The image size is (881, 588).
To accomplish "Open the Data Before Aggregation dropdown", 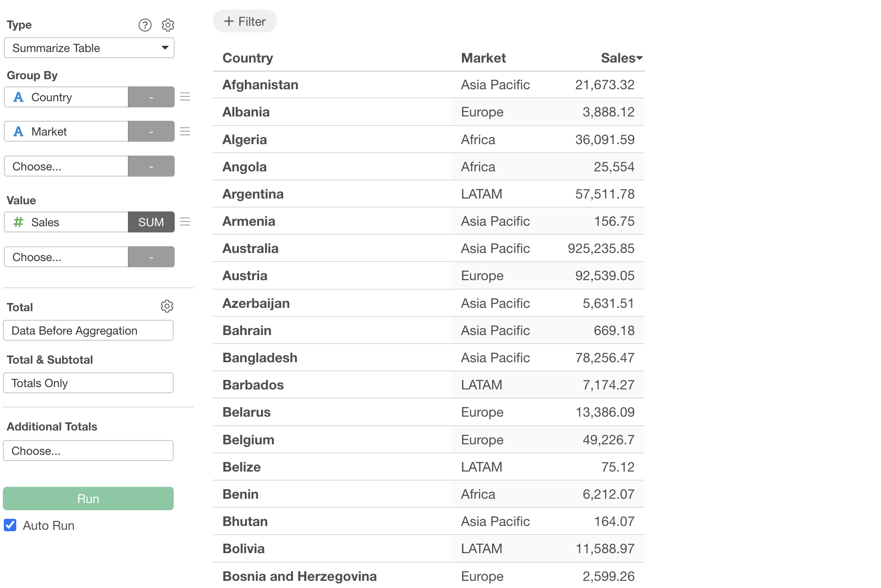I will click(88, 331).
